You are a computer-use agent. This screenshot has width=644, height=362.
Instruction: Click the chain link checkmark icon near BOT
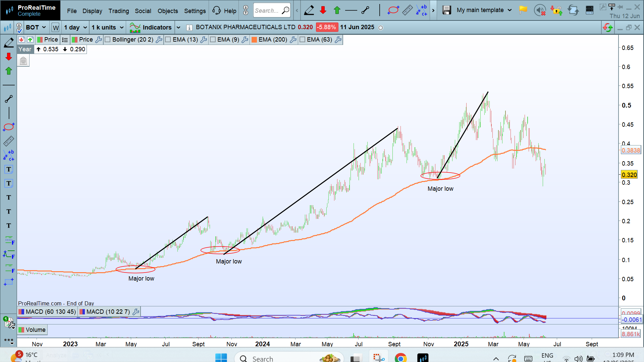pyautogui.click(x=19, y=27)
